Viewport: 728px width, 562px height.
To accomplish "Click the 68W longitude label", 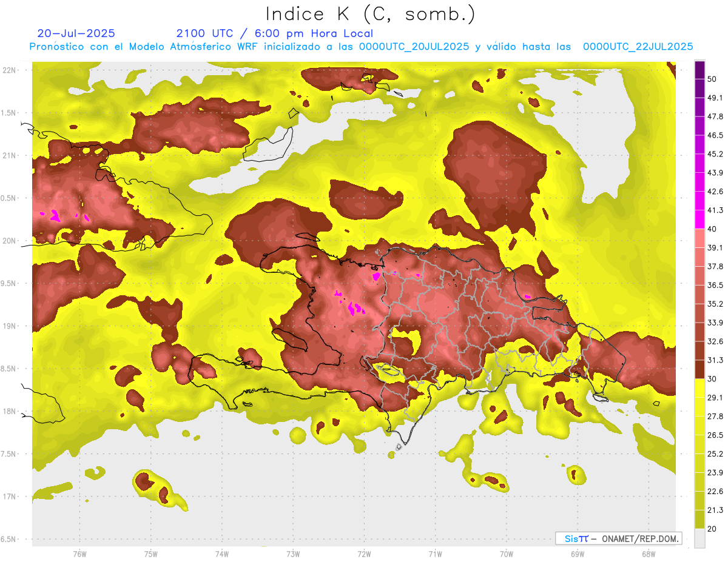I will click(x=649, y=554).
